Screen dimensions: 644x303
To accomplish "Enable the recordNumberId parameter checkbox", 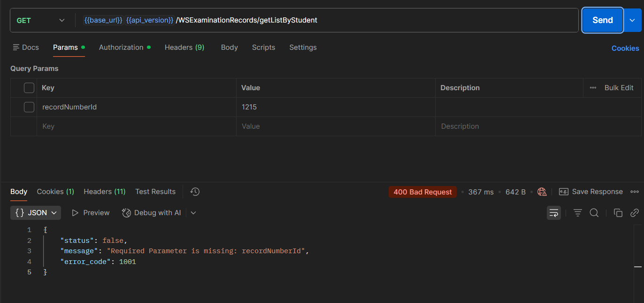I will point(29,107).
